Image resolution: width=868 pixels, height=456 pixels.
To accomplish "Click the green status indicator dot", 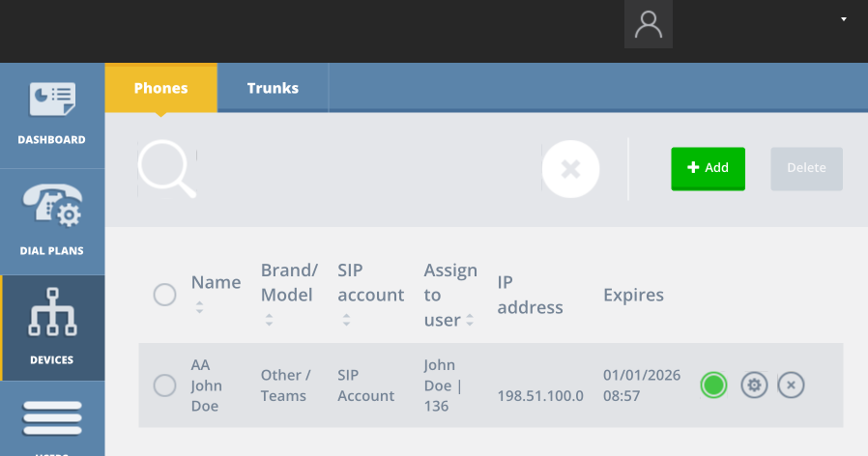I will click(713, 385).
